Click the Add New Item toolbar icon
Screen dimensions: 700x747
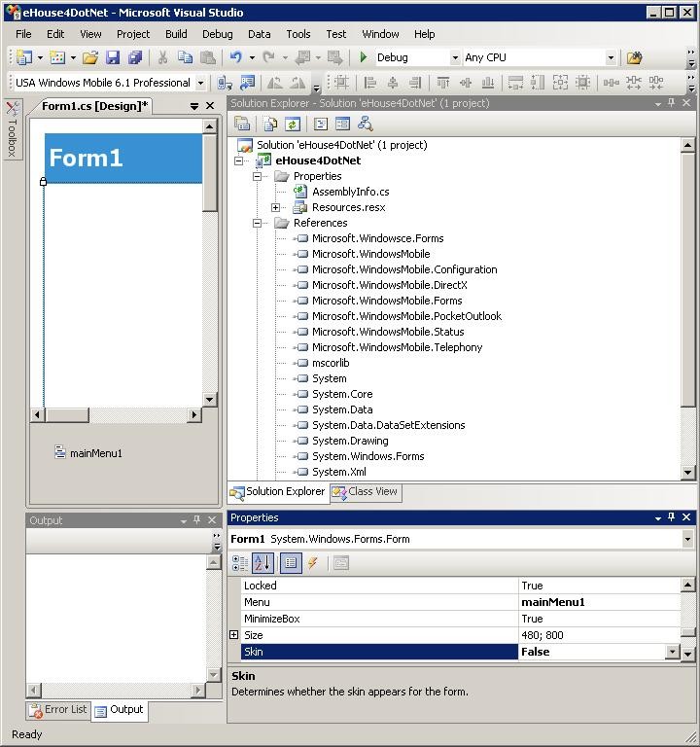(57, 57)
